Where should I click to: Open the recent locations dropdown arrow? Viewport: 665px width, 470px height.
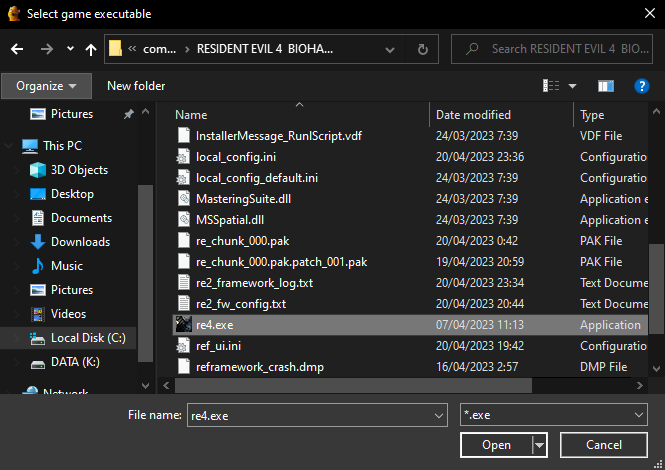pyautogui.click(x=69, y=48)
